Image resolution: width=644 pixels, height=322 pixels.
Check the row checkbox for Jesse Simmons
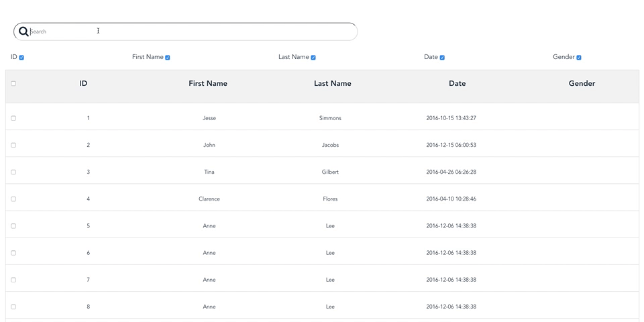[x=13, y=118]
